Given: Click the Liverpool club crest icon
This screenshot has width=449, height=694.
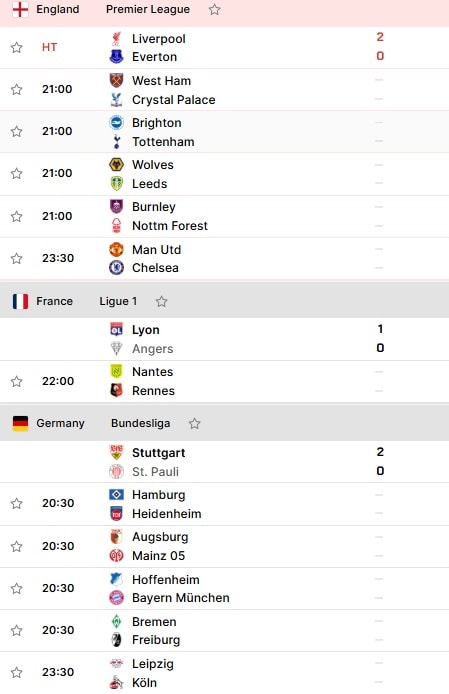Looking at the screenshot, I should click(116, 39).
